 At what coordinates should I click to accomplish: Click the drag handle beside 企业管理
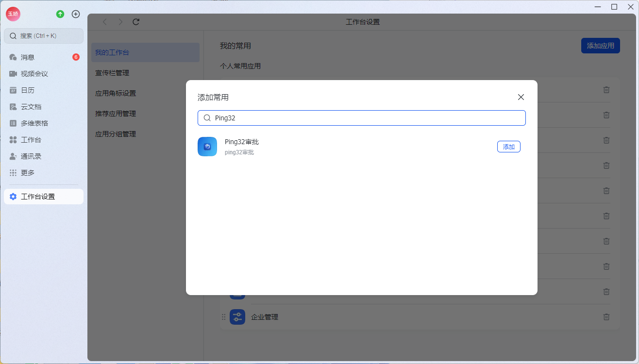point(224,317)
